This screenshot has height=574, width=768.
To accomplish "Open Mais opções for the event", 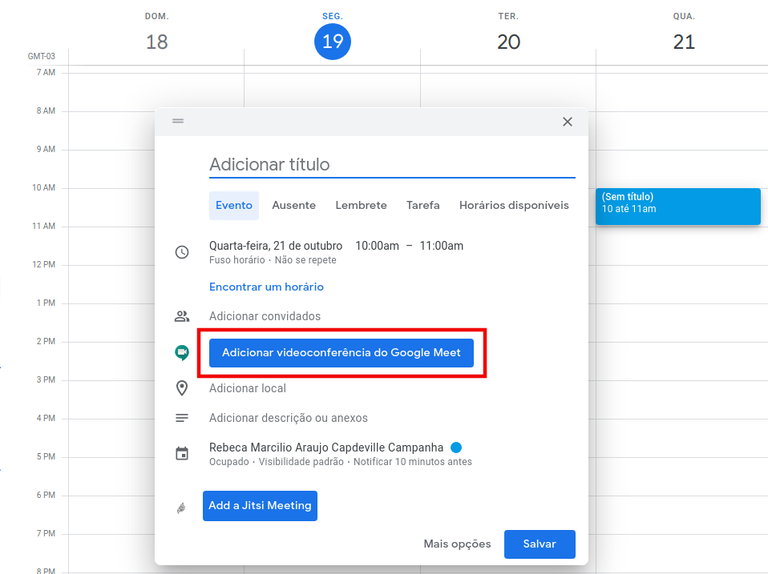I will [x=457, y=544].
